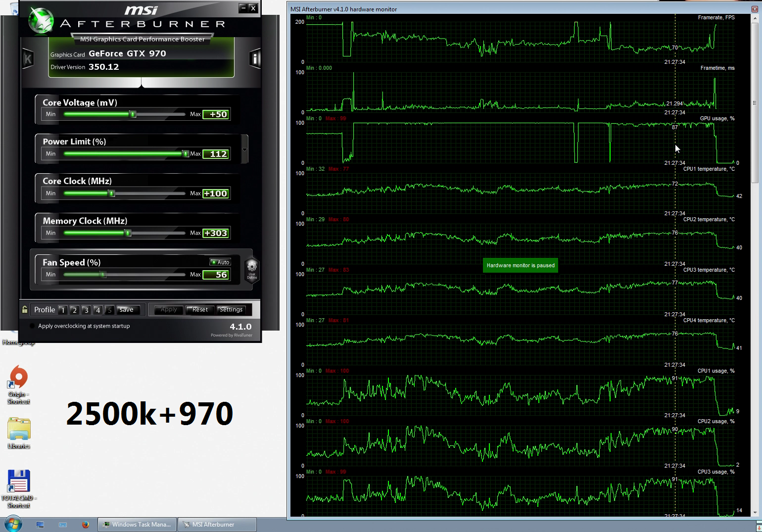This screenshot has width=762, height=532.
Task: Click the taskbar show-desktop monitor icon
Action: coord(40,525)
